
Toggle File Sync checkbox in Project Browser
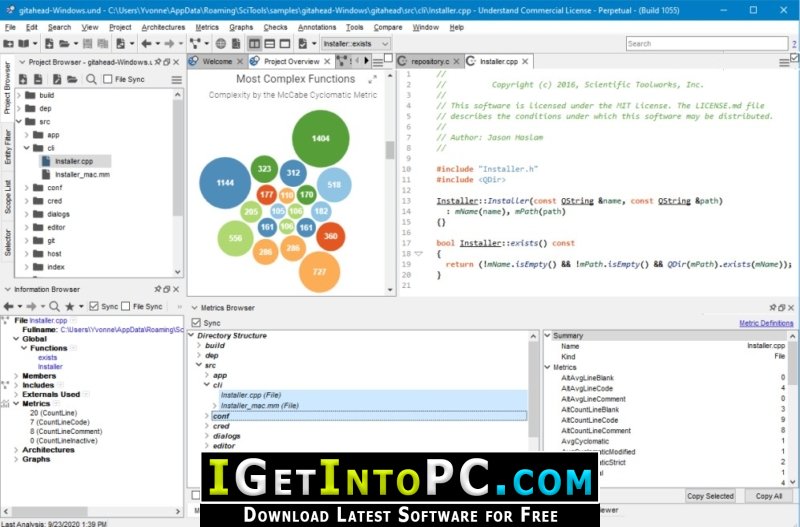(x=108, y=79)
